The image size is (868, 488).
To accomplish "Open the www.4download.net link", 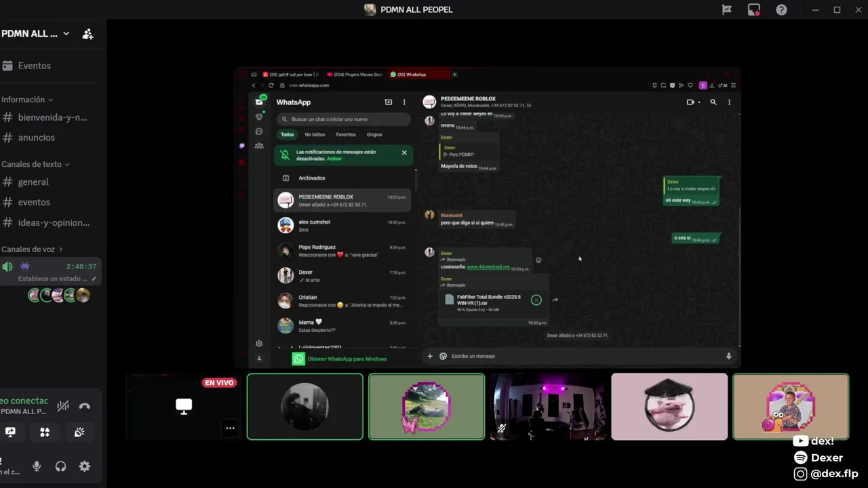I will (x=488, y=267).
